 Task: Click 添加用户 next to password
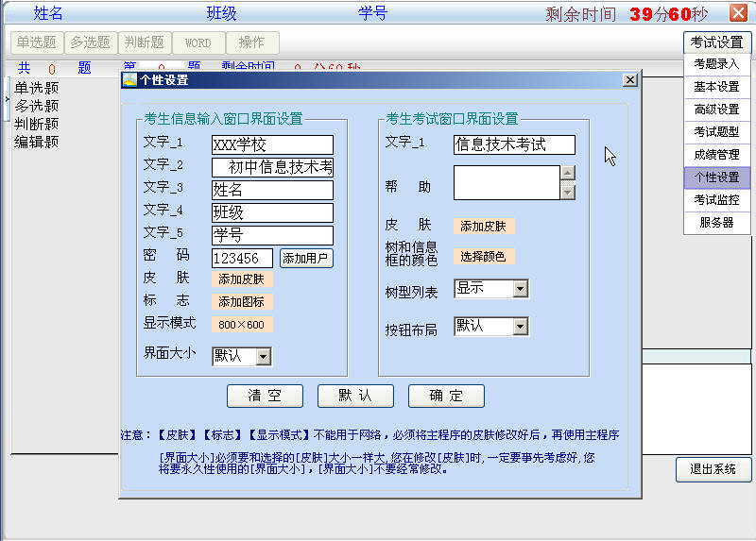coord(306,259)
